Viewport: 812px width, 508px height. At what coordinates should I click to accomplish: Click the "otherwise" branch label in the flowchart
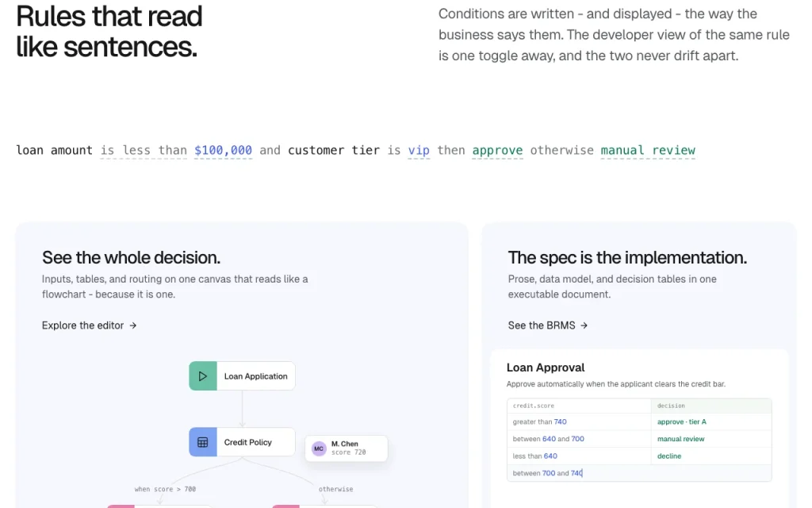(335, 489)
